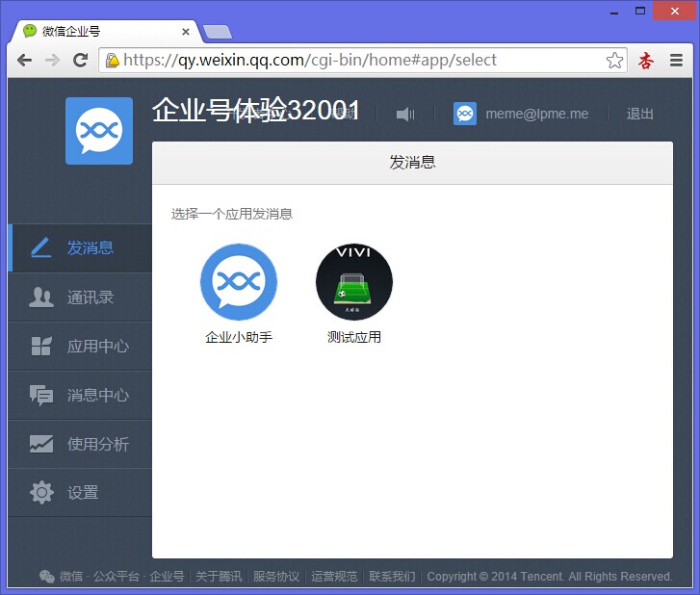
Task: Click the contacts icon beside 通讯录
Action: pyautogui.click(x=41, y=297)
